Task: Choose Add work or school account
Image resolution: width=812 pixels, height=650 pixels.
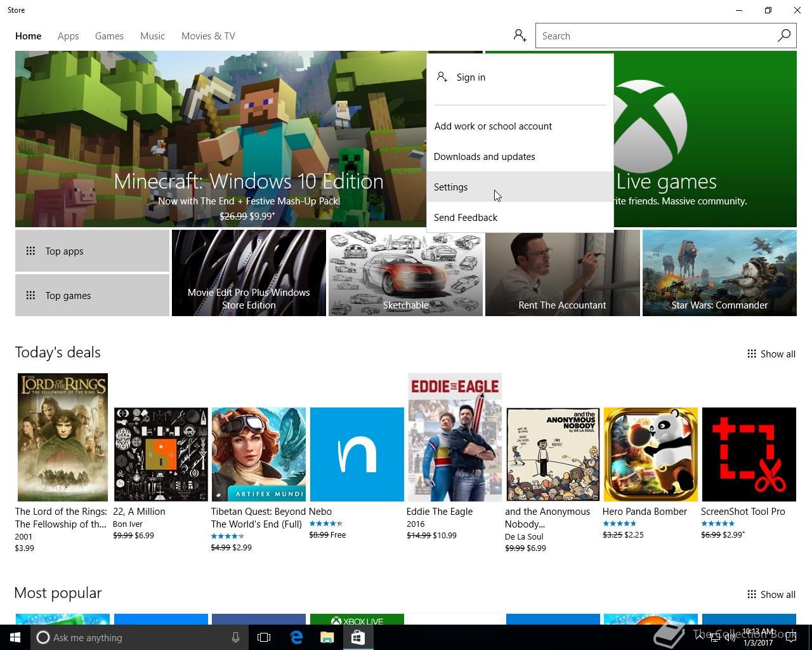Action: point(520,126)
